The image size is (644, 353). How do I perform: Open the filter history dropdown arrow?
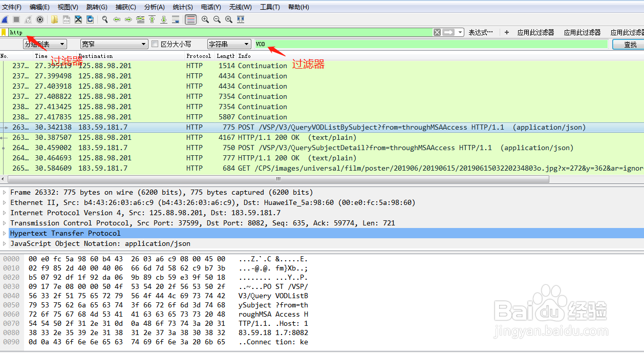click(460, 32)
